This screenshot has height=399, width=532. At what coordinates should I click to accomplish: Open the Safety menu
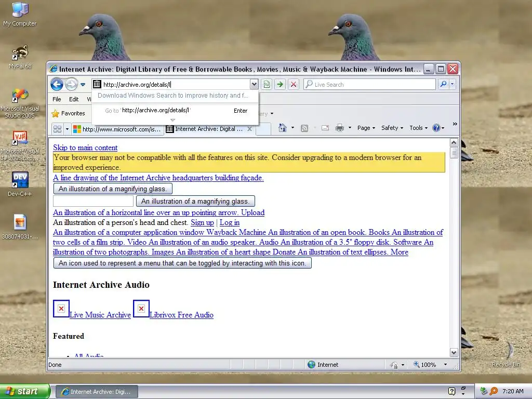392,128
